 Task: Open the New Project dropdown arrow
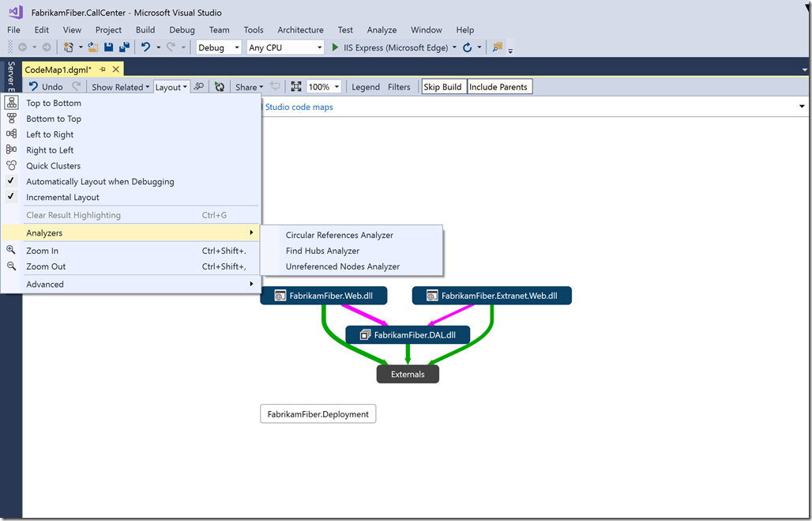coord(81,47)
